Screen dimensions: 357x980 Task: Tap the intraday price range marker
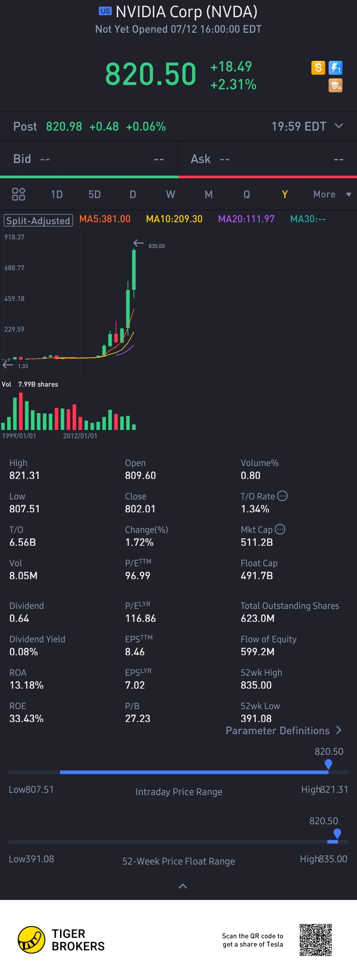point(329,764)
